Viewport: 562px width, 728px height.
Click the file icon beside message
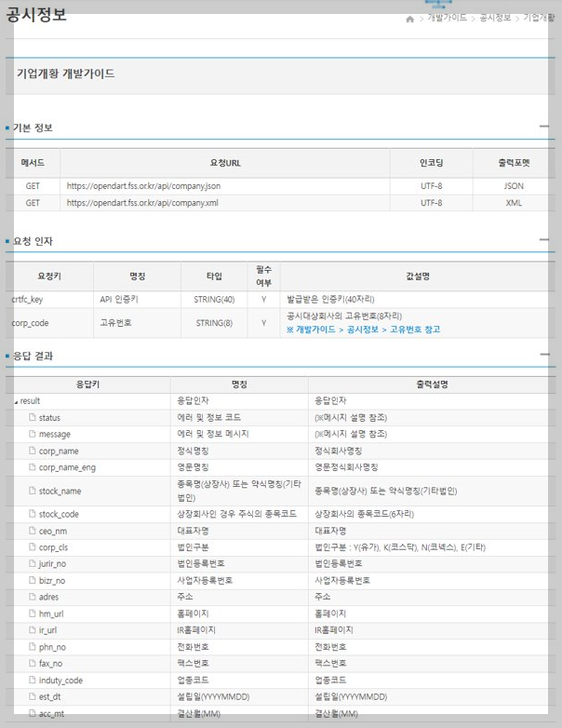coord(32,434)
